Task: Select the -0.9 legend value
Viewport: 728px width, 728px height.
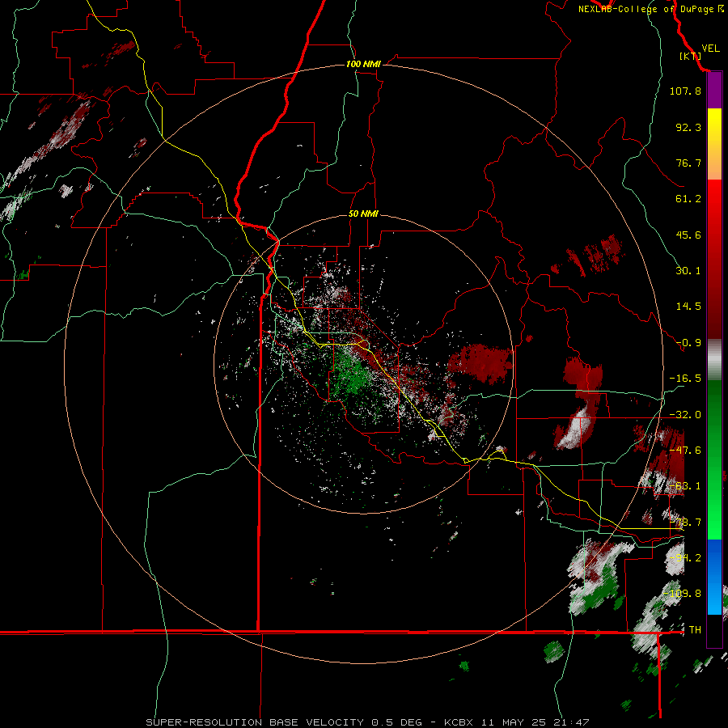Action: (688, 343)
